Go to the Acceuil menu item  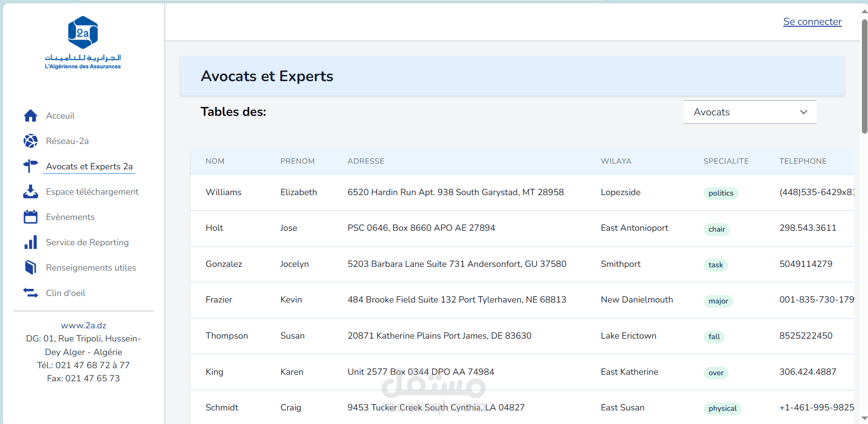pyautogui.click(x=60, y=116)
